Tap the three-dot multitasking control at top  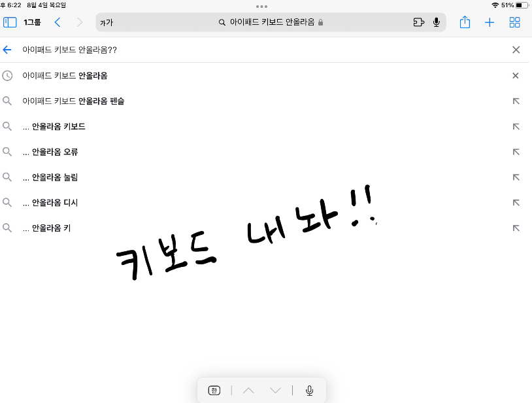point(261,7)
